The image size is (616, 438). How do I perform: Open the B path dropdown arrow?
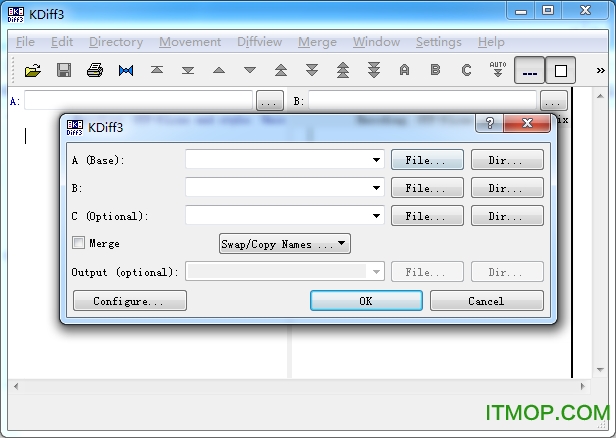click(x=376, y=188)
